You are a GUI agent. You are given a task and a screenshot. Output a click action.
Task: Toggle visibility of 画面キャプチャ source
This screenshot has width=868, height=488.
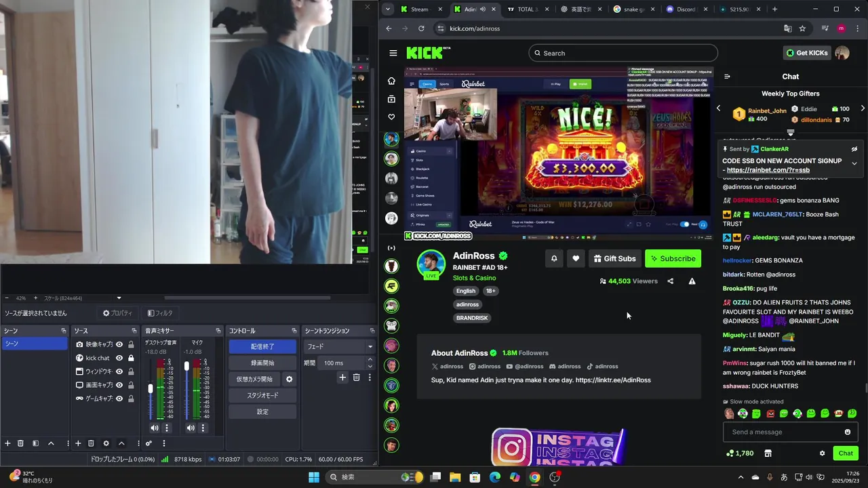tap(119, 385)
